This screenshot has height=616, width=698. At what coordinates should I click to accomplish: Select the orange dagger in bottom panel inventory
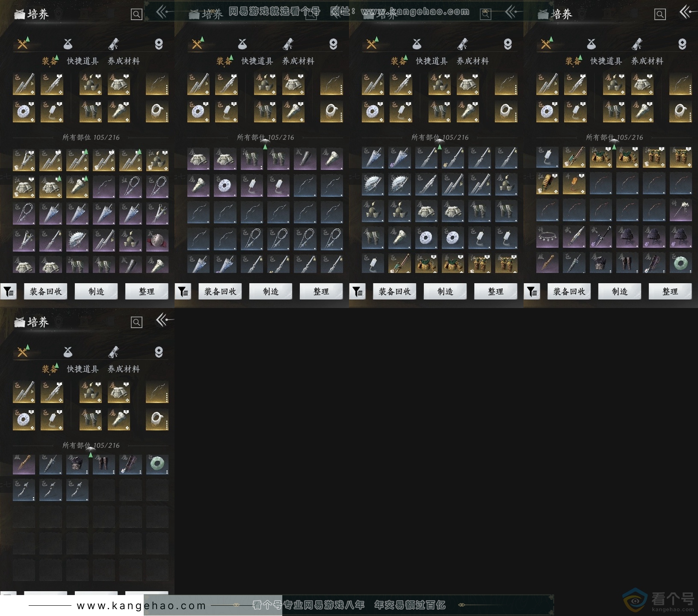[x=24, y=464]
